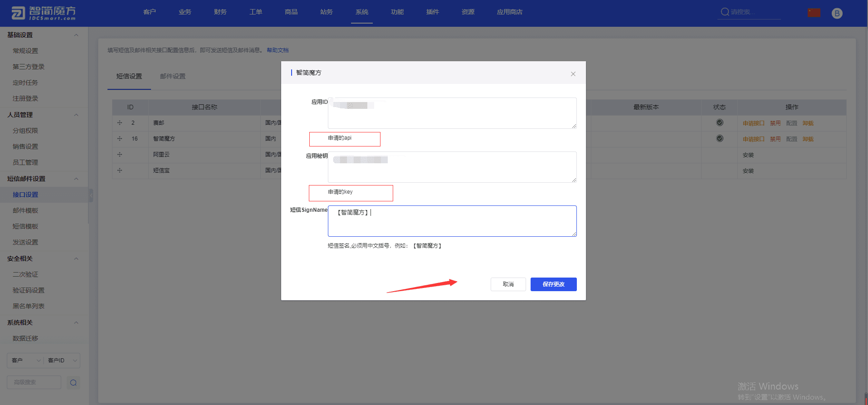Open the 商品 top menu
Viewport: 868px width, 405px height.
click(291, 12)
